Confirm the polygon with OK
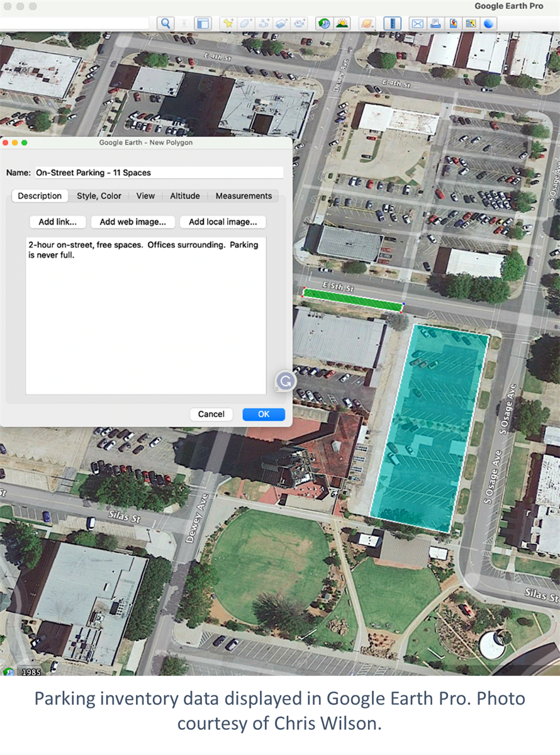 tap(264, 414)
